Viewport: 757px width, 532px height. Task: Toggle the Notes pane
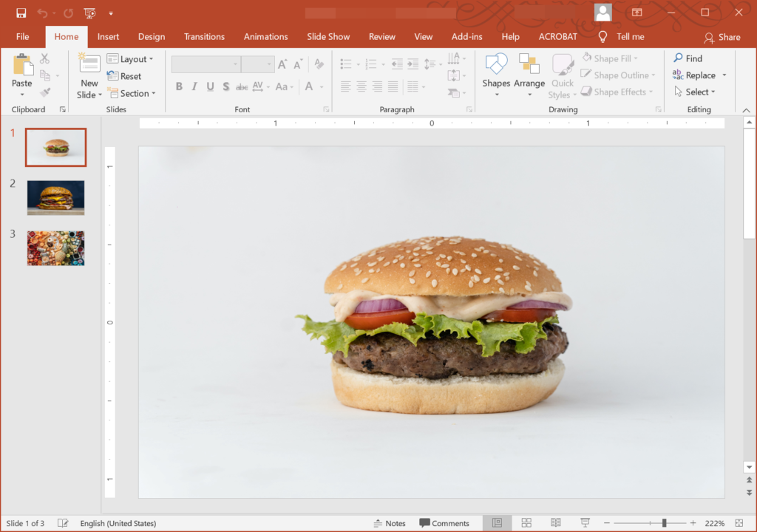tap(390, 523)
